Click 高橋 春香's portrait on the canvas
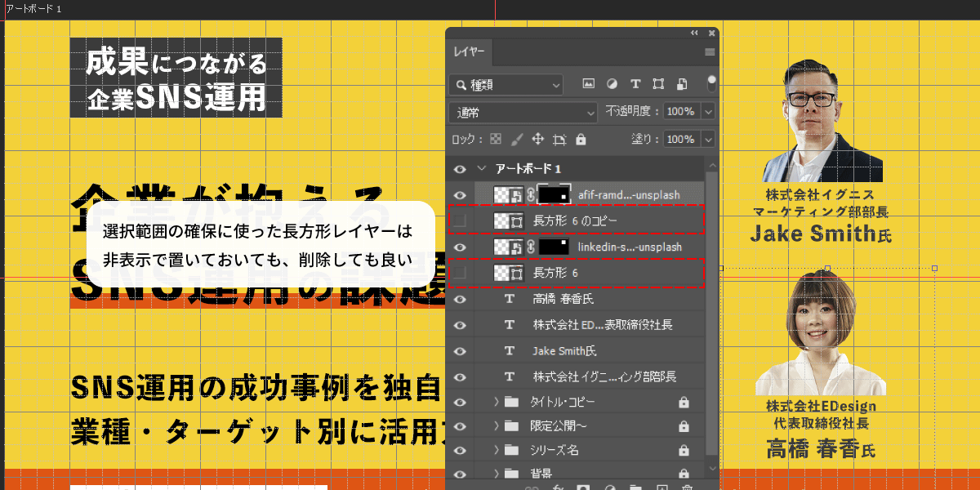The image size is (980, 490). [821, 333]
